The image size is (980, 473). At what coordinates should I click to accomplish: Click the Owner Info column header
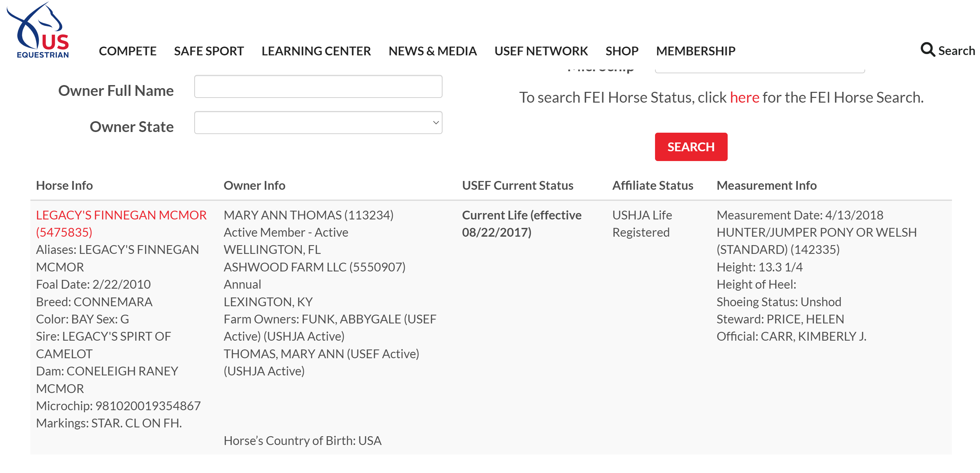tap(254, 186)
